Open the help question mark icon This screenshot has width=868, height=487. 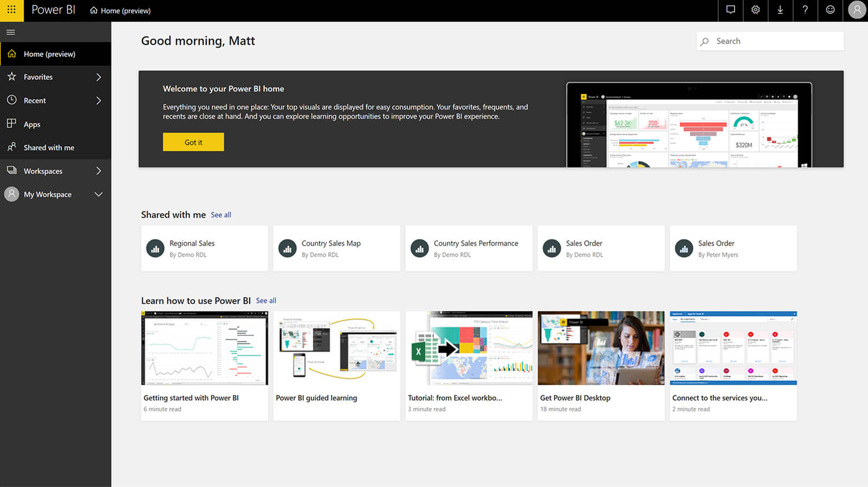coord(805,10)
